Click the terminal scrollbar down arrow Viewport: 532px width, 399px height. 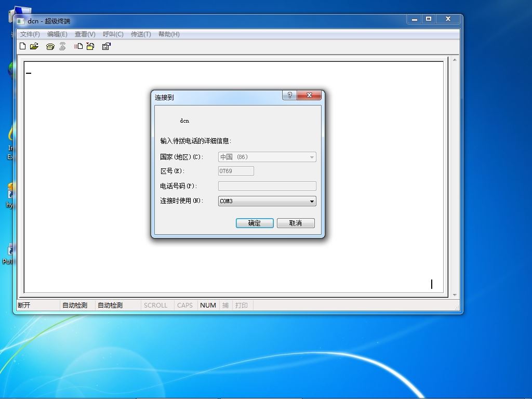455,295
